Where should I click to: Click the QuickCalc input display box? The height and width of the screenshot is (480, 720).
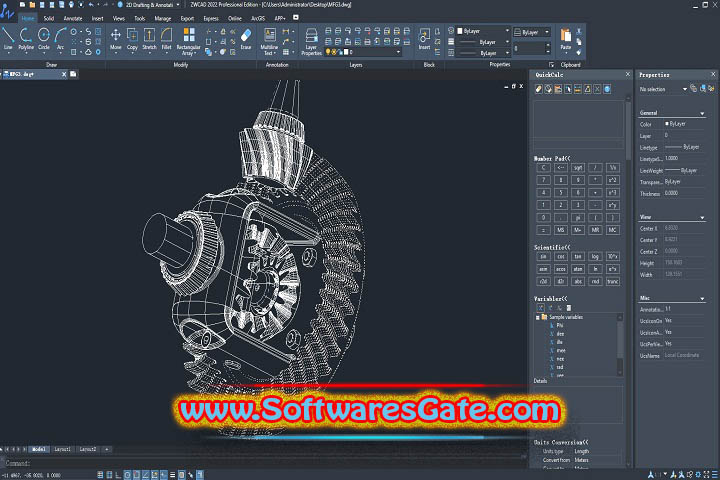(x=579, y=142)
